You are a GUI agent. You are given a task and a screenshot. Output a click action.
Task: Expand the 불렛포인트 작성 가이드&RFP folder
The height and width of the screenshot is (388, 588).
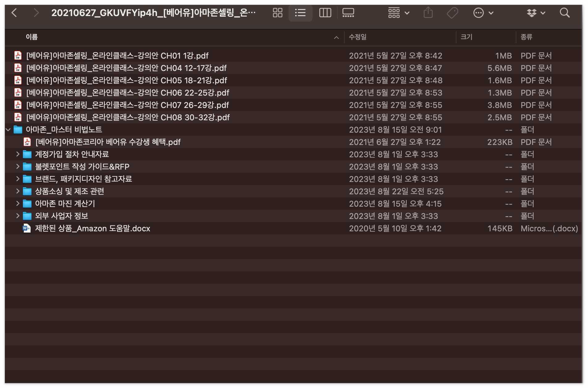click(x=18, y=167)
